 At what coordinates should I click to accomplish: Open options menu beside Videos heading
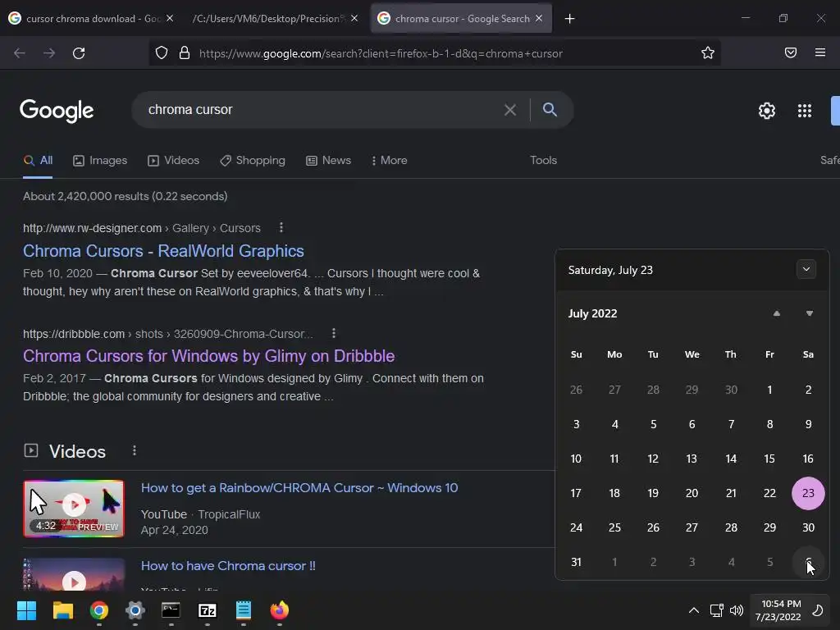135,450
